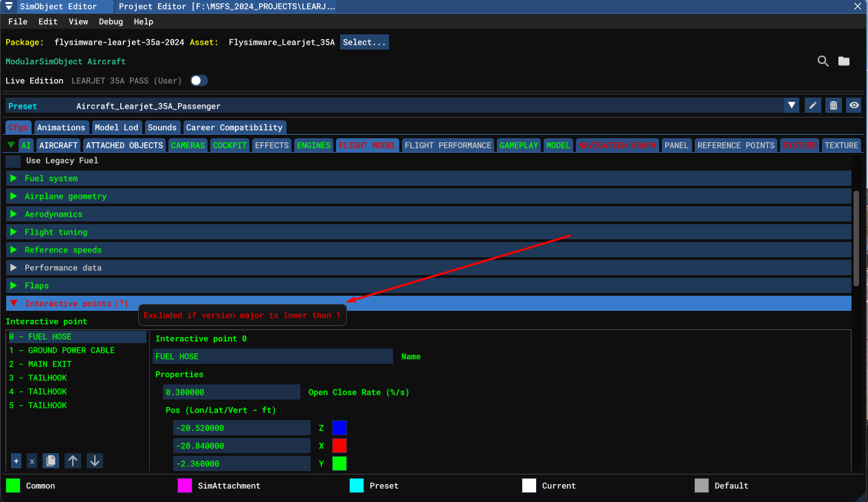Open the View menu
The width and height of the screenshot is (868, 502).
[x=78, y=22]
